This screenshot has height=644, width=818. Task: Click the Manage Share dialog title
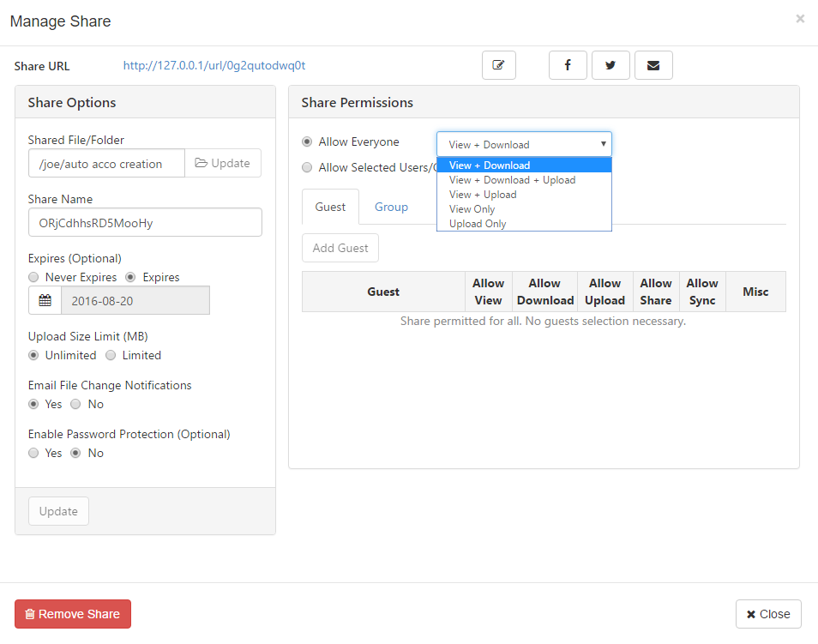point(61,21)
